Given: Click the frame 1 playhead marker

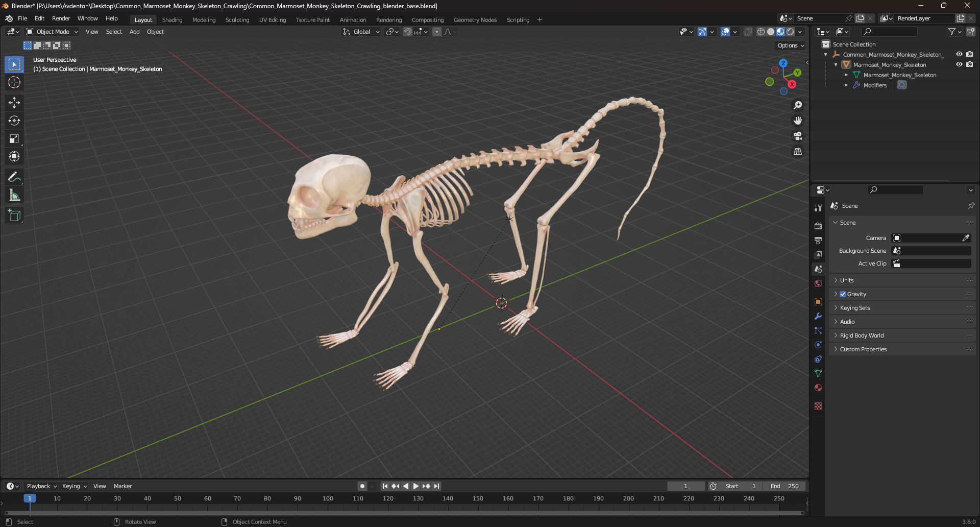Looking at the screenshot, I should [x=30, y=498].
